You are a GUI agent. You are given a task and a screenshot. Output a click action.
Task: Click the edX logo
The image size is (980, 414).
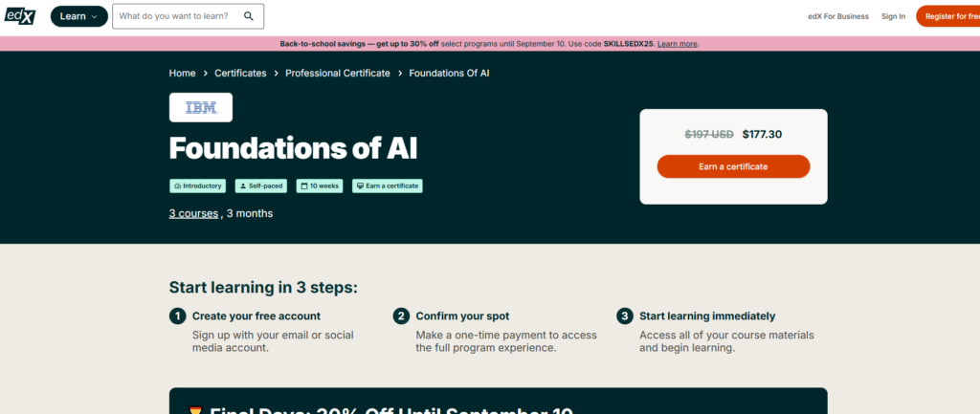point(20,15)
